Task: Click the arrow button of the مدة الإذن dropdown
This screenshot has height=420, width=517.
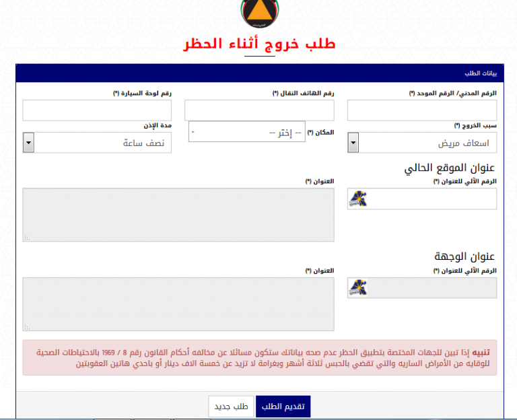Action: pyautogui.click(x=29, y=143)
